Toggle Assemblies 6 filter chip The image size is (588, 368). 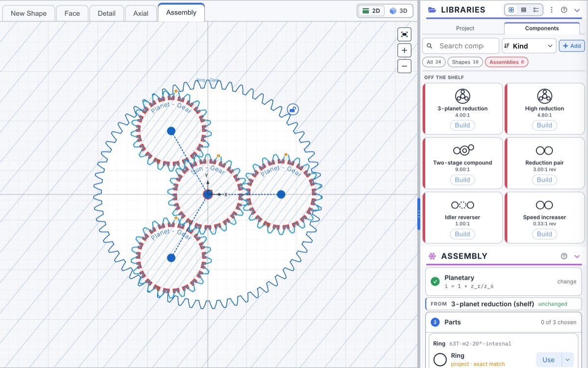507,62
